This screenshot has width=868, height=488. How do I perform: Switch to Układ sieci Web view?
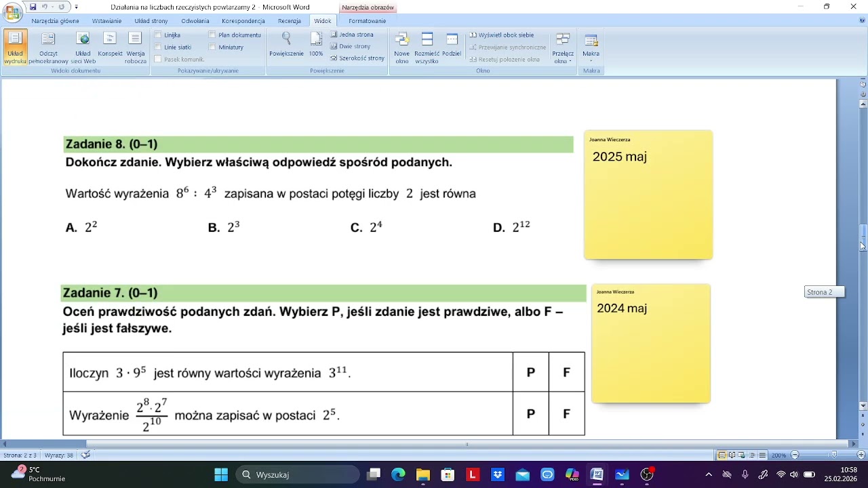pyautogui.click(x=83, y=47)
